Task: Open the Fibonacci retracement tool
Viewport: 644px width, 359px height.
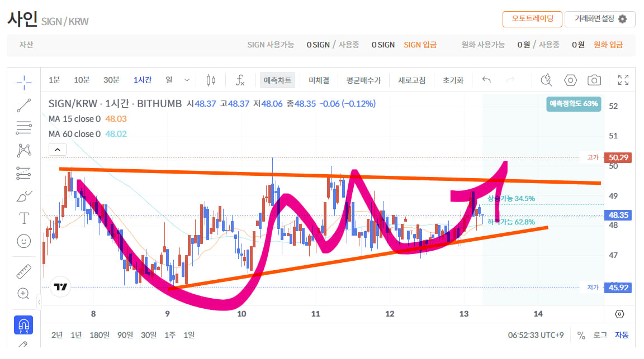Action: tap(24, 128)
